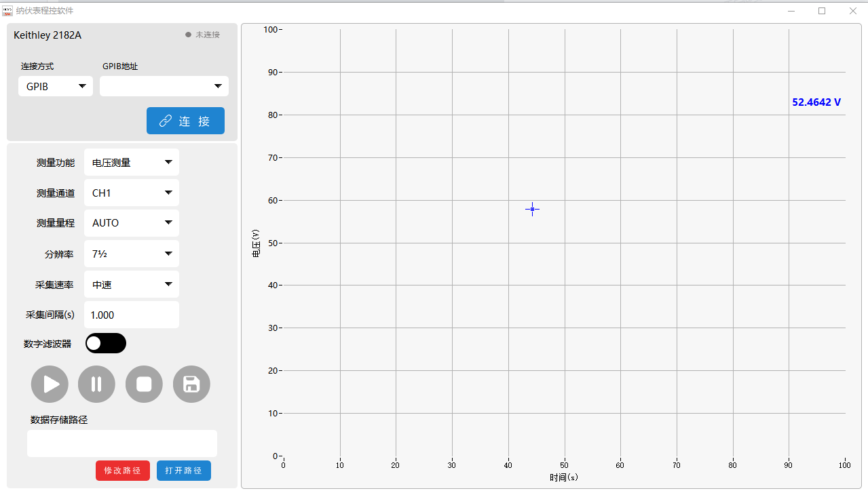Open the 测量功能 dropdown

click(x=132, y=162)
